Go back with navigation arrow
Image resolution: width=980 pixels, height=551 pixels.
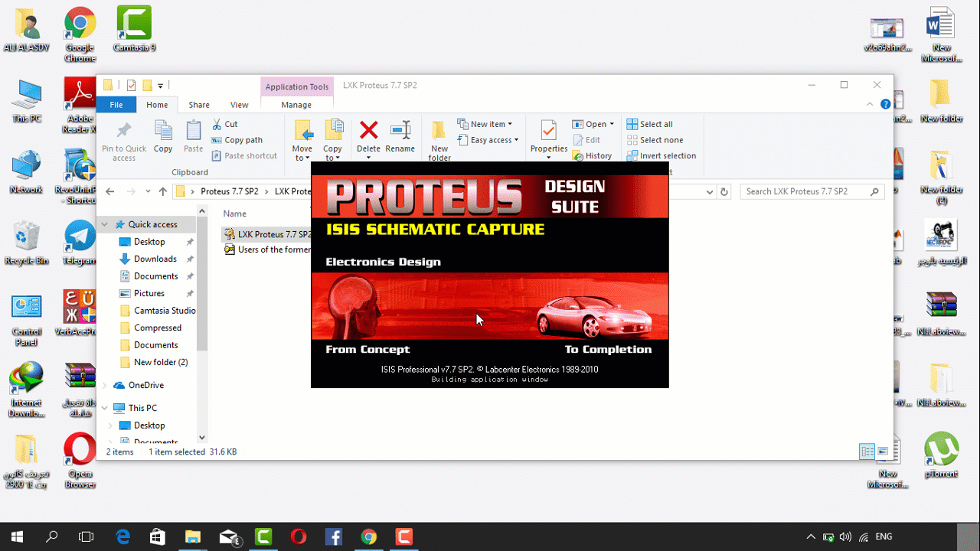coord(110,191)
